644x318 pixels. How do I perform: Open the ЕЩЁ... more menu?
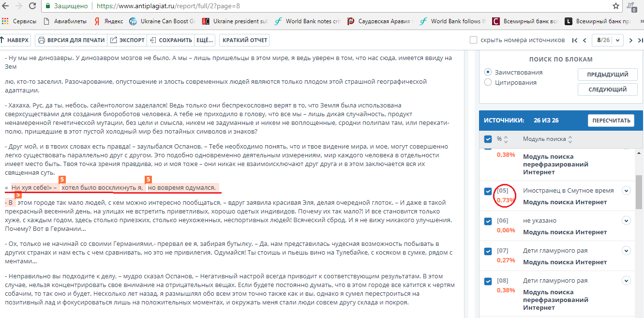(x=205, y=40)
